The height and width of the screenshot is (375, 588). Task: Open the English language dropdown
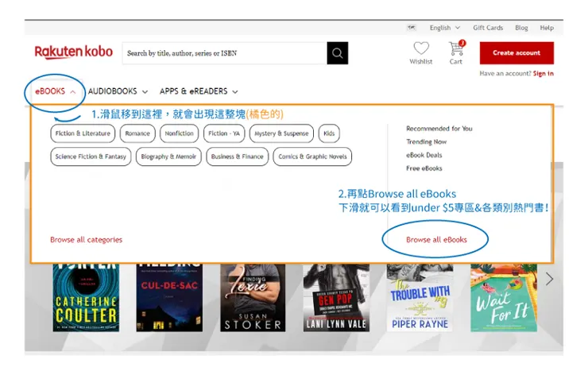(x=444, y=28)
